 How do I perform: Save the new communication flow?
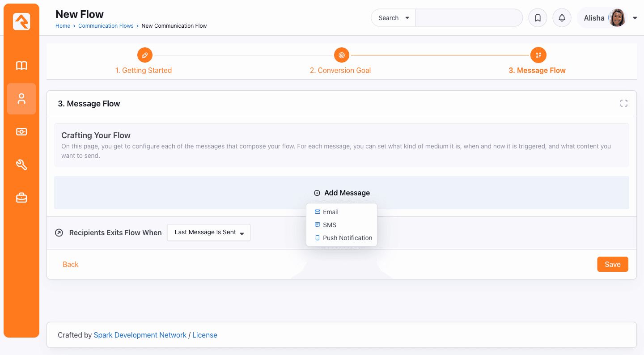coord(612,264)
